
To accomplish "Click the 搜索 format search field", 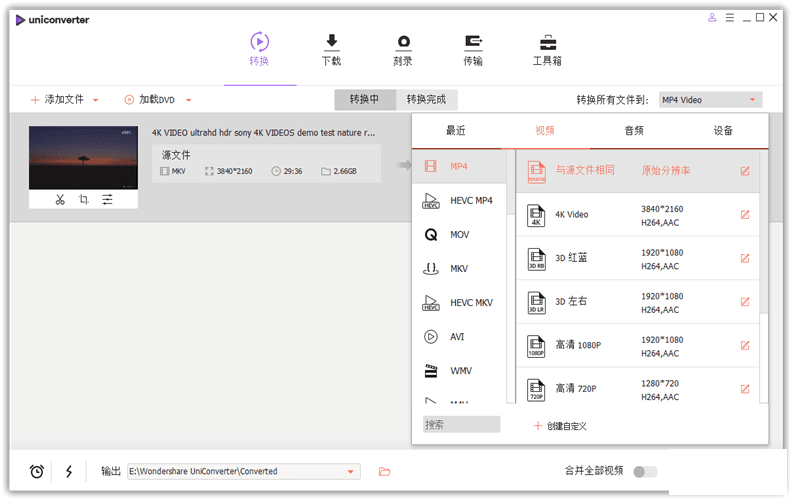I will (462, 425).
